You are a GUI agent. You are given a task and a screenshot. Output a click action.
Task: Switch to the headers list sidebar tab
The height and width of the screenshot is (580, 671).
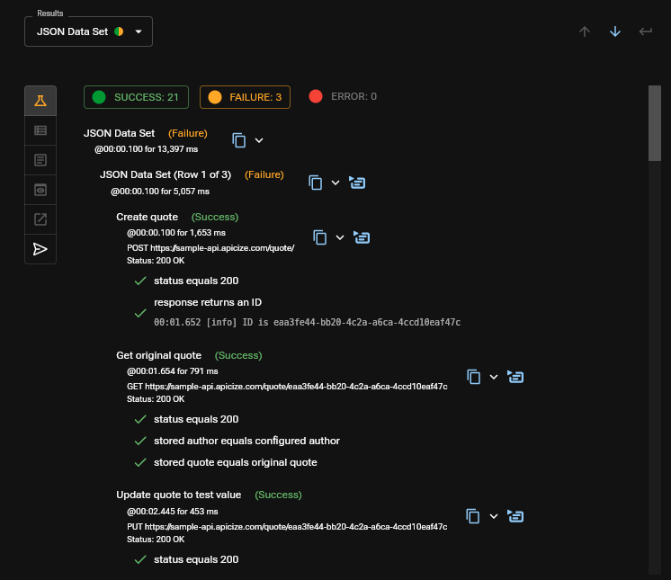click(40, 130)
